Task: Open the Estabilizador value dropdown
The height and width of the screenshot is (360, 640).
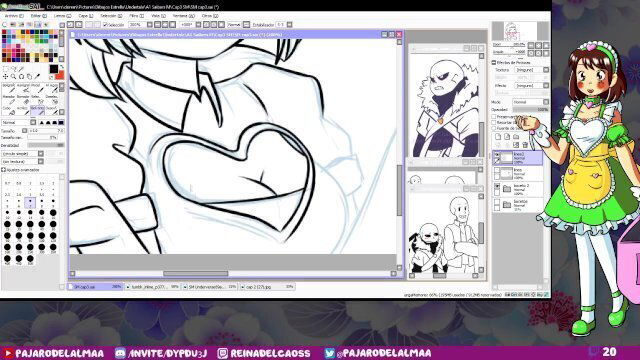Action: [289, 25]
